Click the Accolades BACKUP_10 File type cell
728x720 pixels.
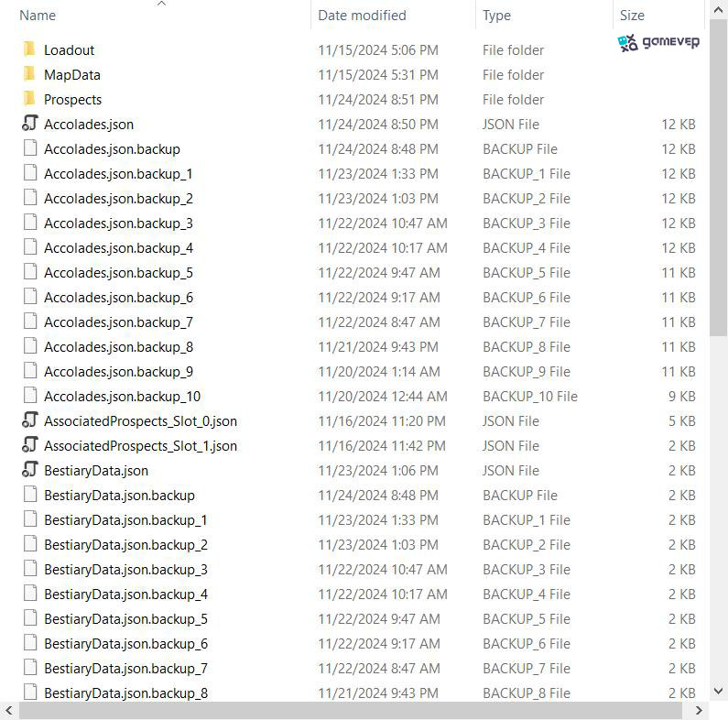click(530, 397)
